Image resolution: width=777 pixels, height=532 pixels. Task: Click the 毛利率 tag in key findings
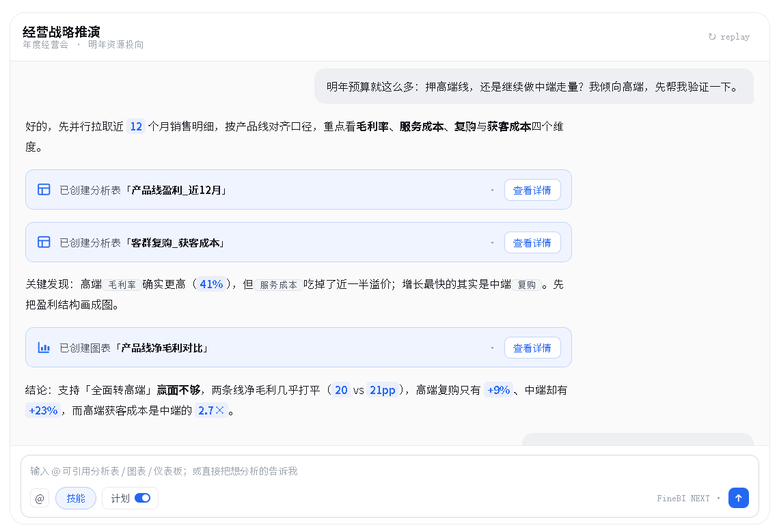pyautogui.click(x=122, y=285)
